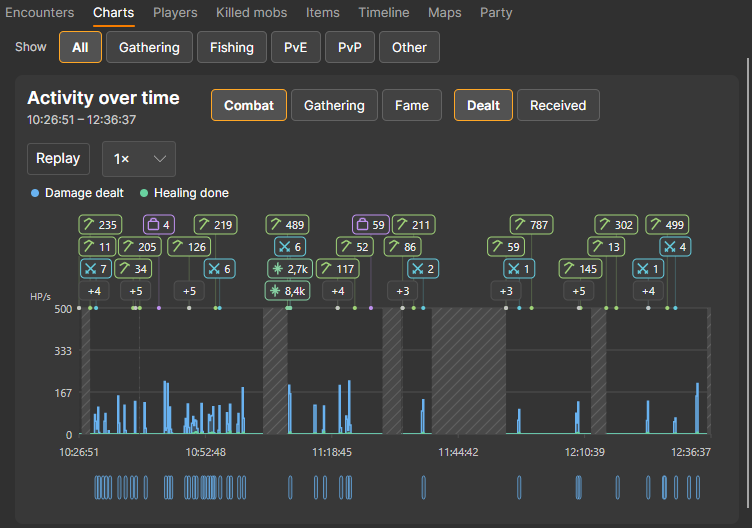Expand the +4 group below combat 1 at 12:20

click(648, 291)
